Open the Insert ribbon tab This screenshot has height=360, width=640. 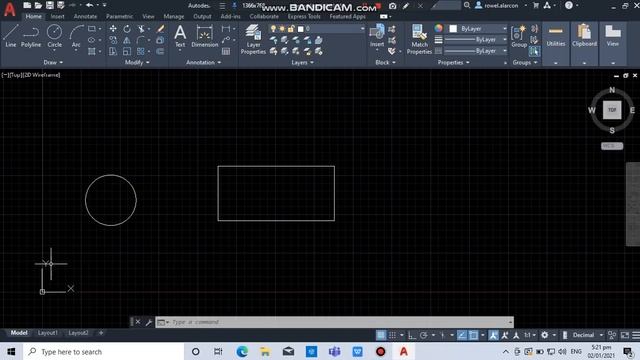pyautogui.click(x=58, y=16)
